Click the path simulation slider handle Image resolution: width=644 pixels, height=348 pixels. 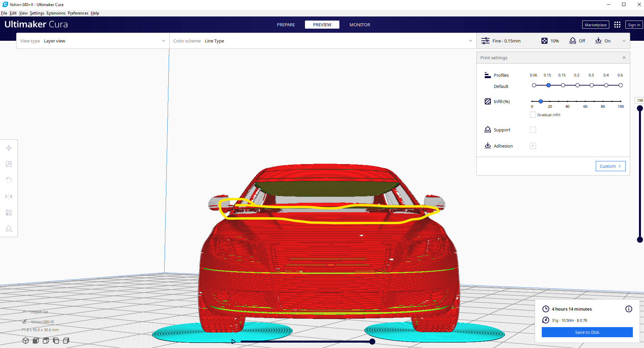[372, 342]
